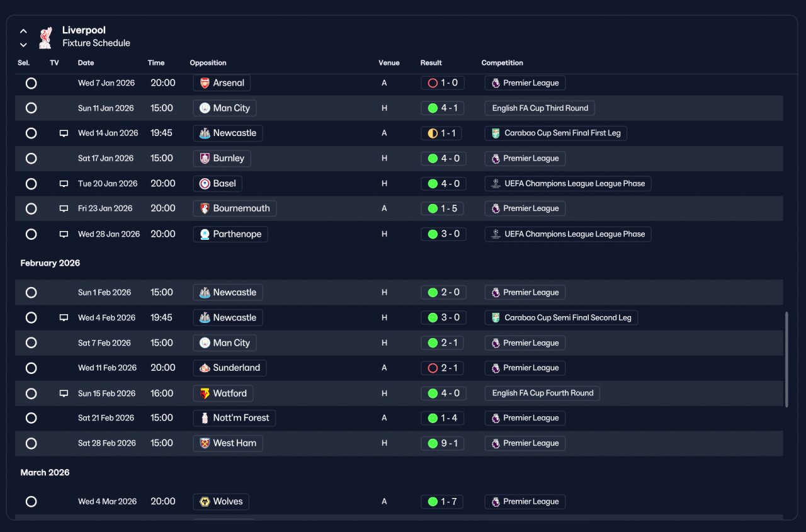Sort by the Competition column header

tap(502, 63)
